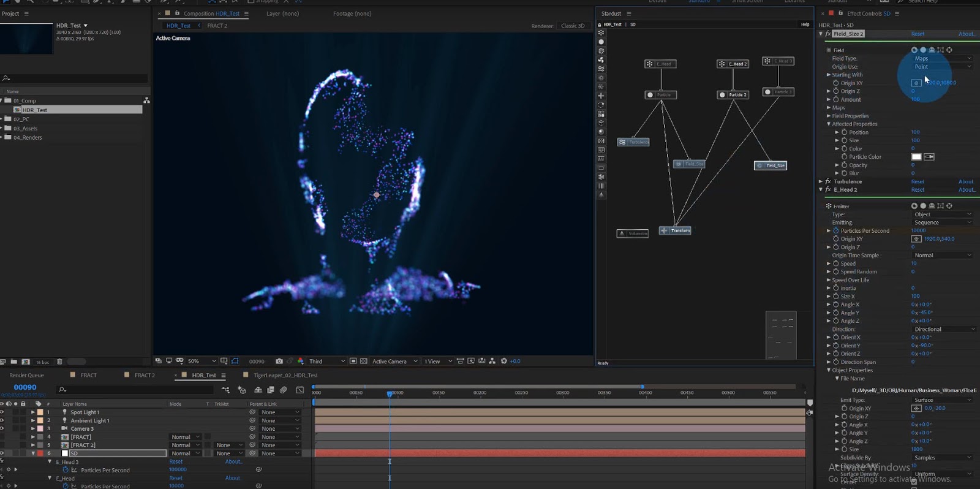
Task: Open the viewer magnification dropdown showing 50%
Action: [202, 361]
